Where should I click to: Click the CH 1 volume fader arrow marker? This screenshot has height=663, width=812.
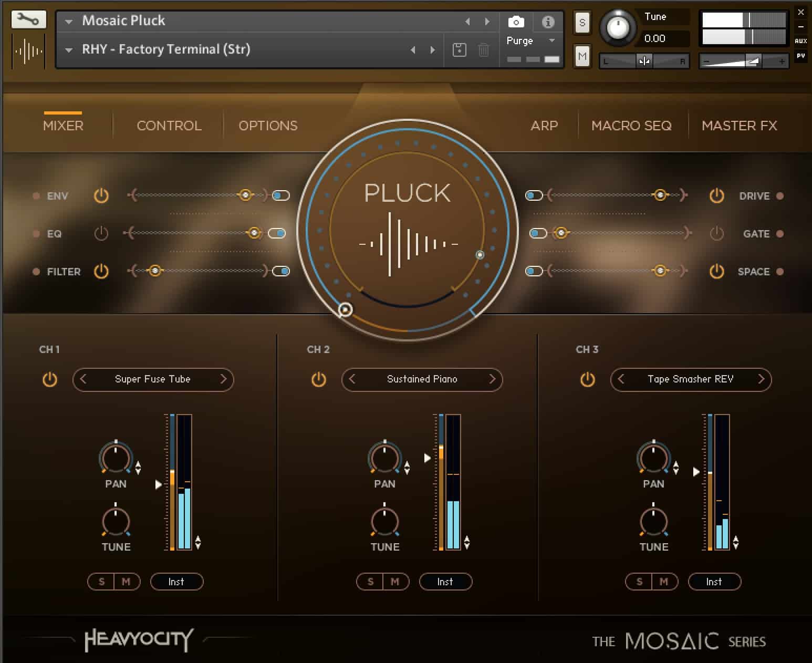[x=159, y=484]
